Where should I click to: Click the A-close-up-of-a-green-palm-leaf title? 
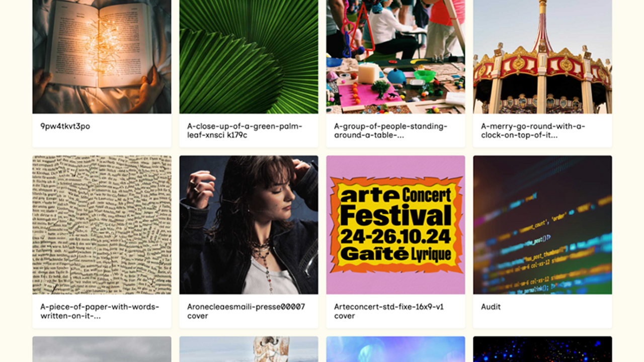point(245,131)
